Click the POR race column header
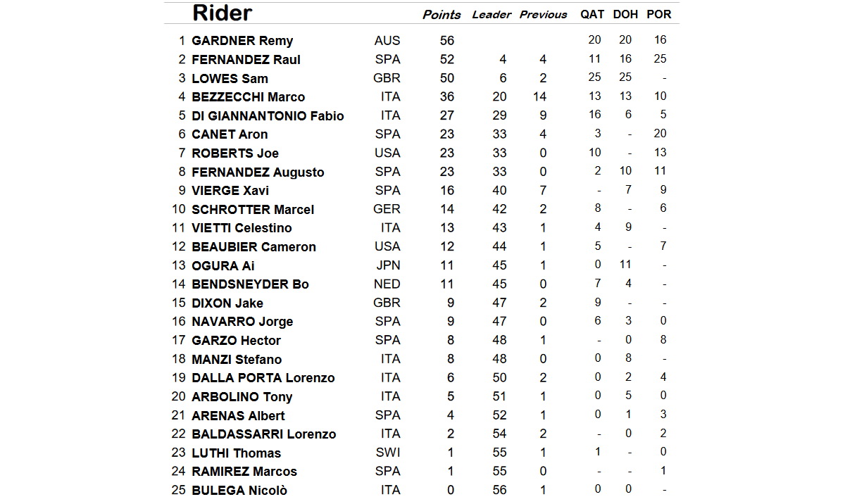This screenshot has height=504, width=845. coord(658,14)
